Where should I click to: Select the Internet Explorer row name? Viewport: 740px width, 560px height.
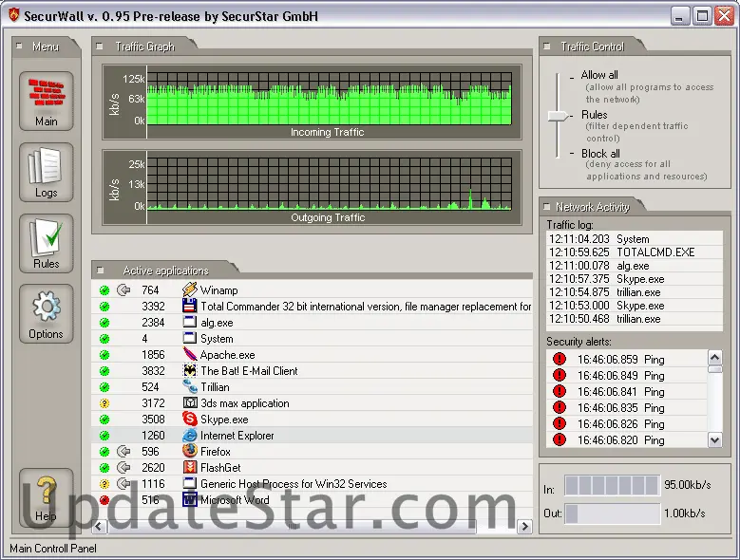[237, 436]
